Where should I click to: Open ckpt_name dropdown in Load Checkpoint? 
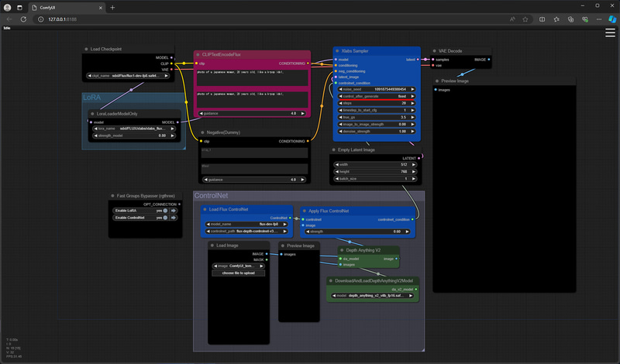point(129,75)
